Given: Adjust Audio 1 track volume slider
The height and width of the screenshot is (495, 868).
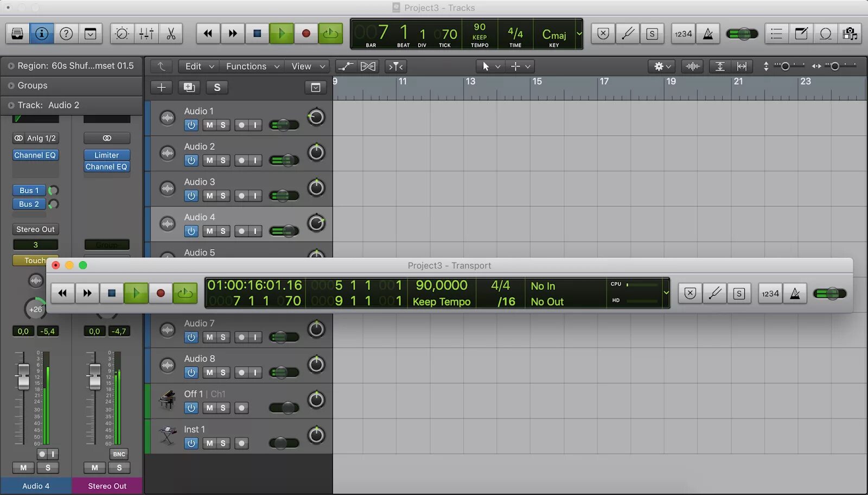Looking at the screenshot, I should 284,125.
